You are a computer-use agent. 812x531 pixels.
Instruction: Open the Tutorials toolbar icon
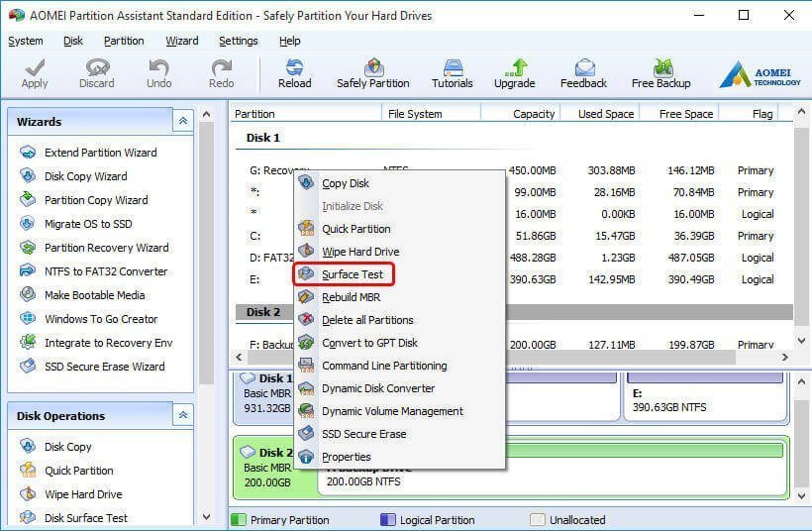453,67
